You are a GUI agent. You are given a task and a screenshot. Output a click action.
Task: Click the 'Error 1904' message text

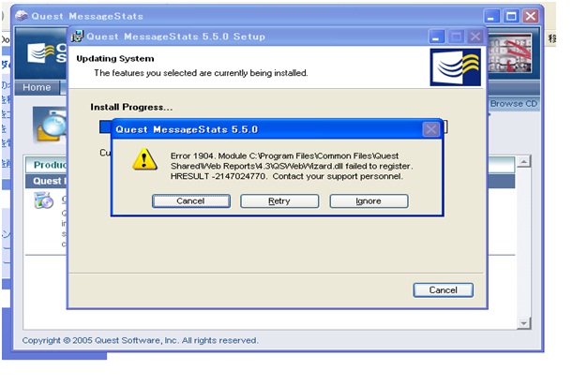click(x=292, y=166)
